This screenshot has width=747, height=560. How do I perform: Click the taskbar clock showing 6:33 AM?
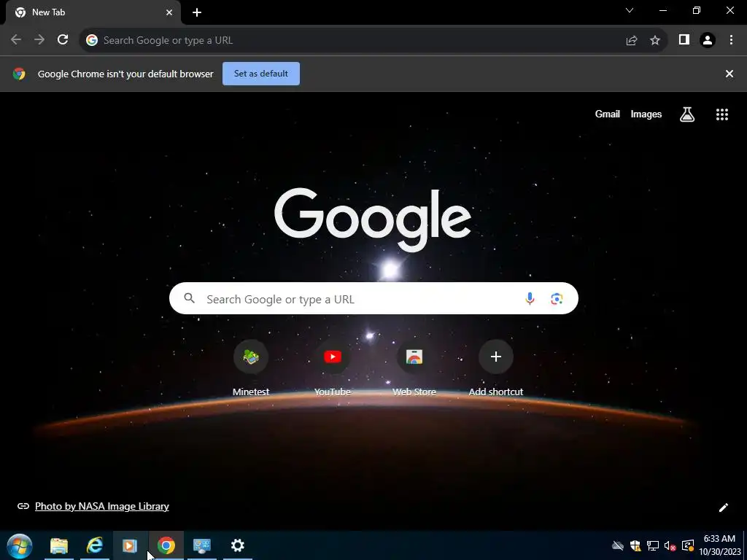pyautogui.click(x=719, y=545)
